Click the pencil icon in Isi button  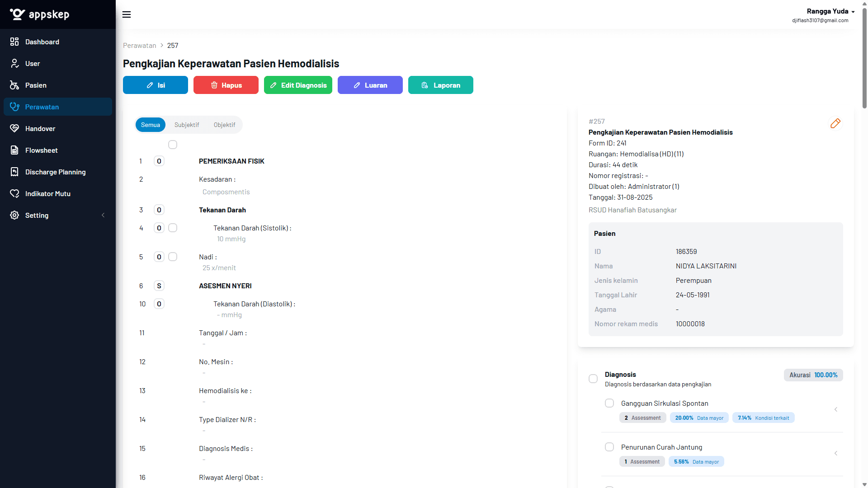[x=150, y=85]
